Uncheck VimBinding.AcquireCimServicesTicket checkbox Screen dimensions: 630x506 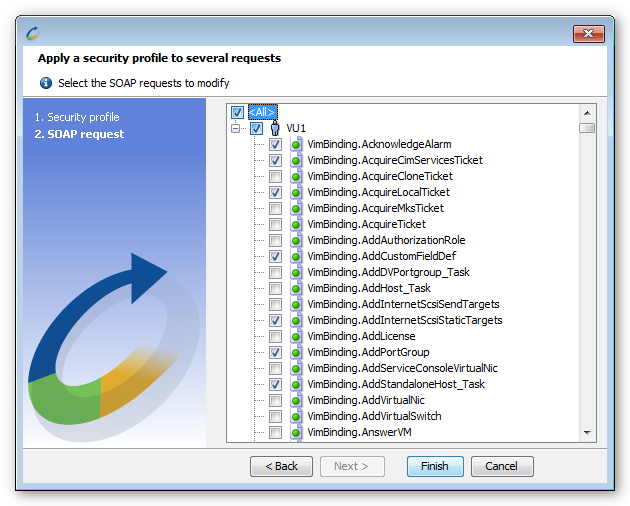click(x=275, y=160)
